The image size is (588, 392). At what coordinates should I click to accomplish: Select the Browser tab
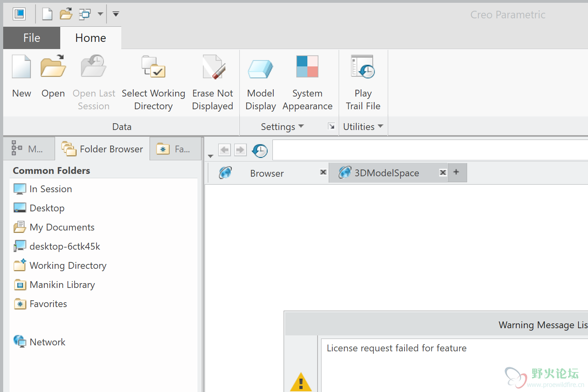pyautogui.click(x=267, y=173)
